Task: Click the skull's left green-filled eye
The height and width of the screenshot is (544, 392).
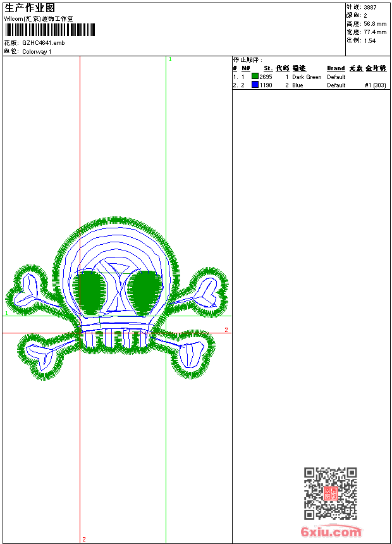Action: click(90, 292)
